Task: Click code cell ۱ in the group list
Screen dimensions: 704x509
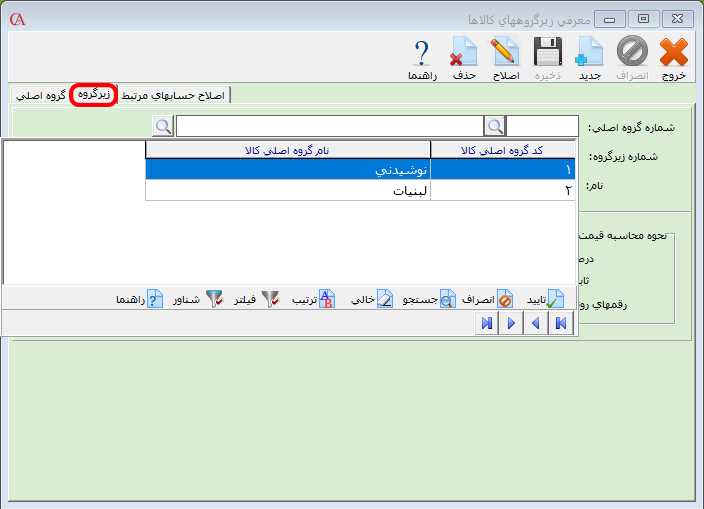Action: [x=502, y=170]
